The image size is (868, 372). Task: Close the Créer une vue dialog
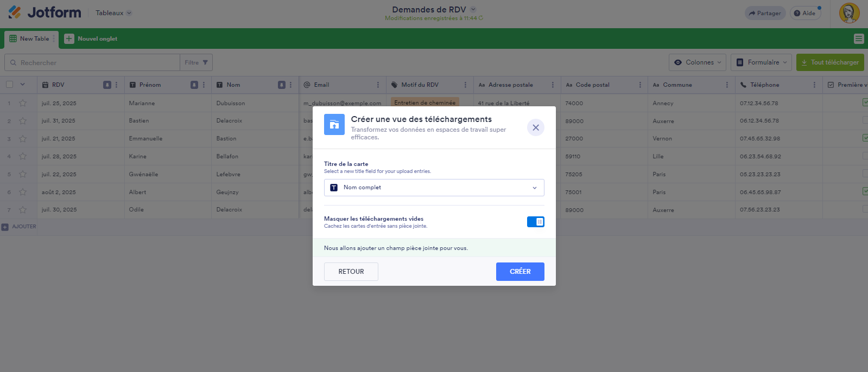pos(536,127)
